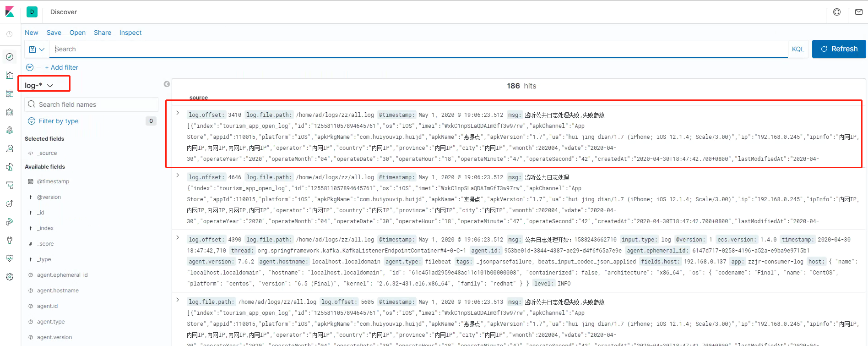Expand the log row with offset 3410
Viewport: 868px width, 346px height.
click(178, 113)
